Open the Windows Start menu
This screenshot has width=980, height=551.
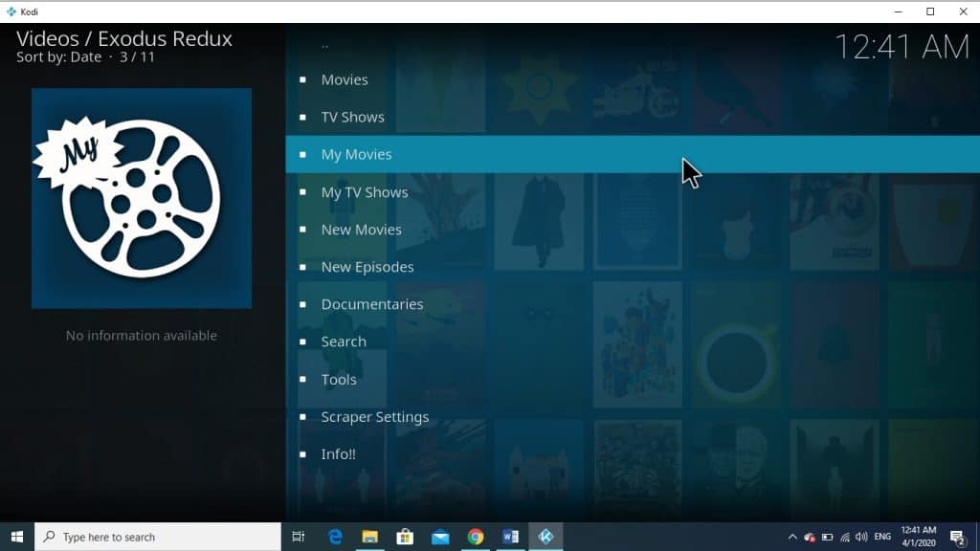(x=17, y=537)
